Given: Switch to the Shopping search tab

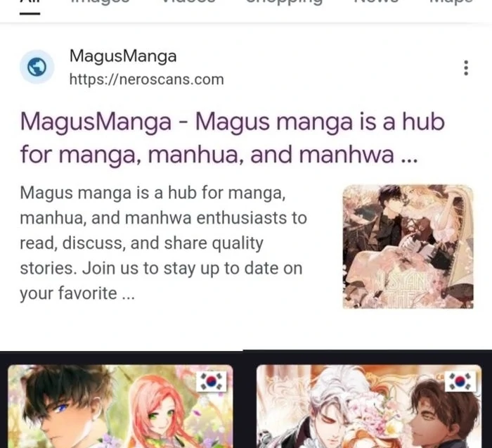Looking at the screenshot, I should (284, 1).
